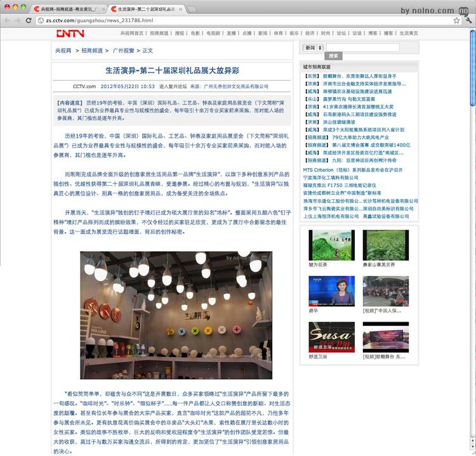The height and width of the screenshot is (456, 476).
Task: Close the 生活演异 article tab
Action: click(182, 10)
